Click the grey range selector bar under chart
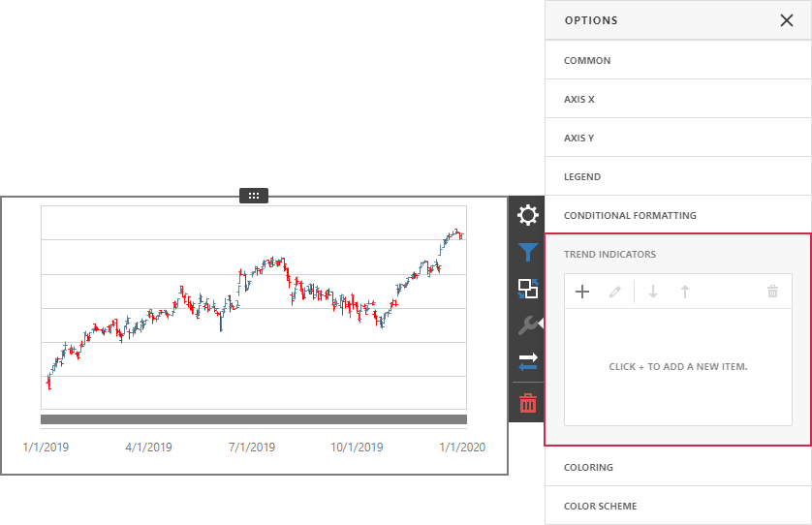This screenshot has height=525, width=812. click(254, 419)
